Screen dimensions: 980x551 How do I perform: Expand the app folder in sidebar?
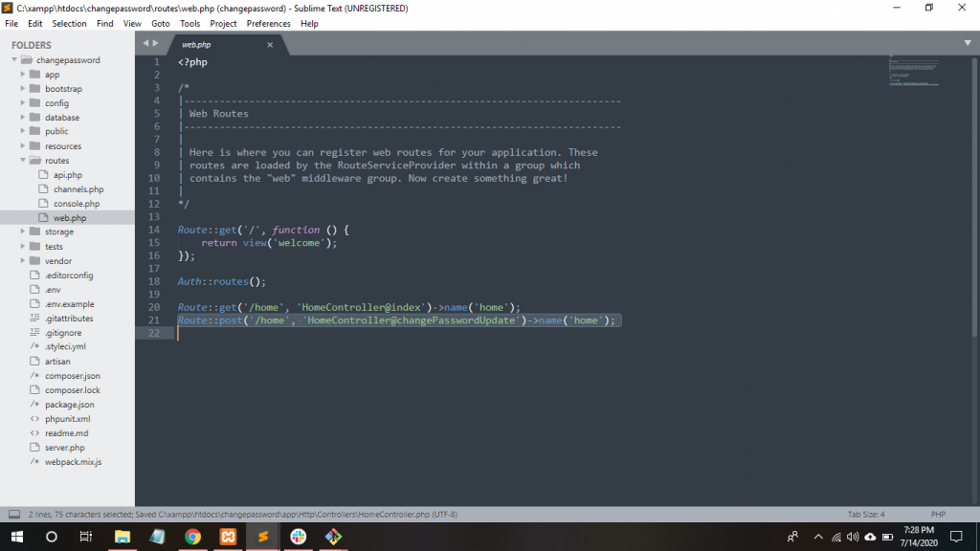pyautogui.click(x=23, y=75)
